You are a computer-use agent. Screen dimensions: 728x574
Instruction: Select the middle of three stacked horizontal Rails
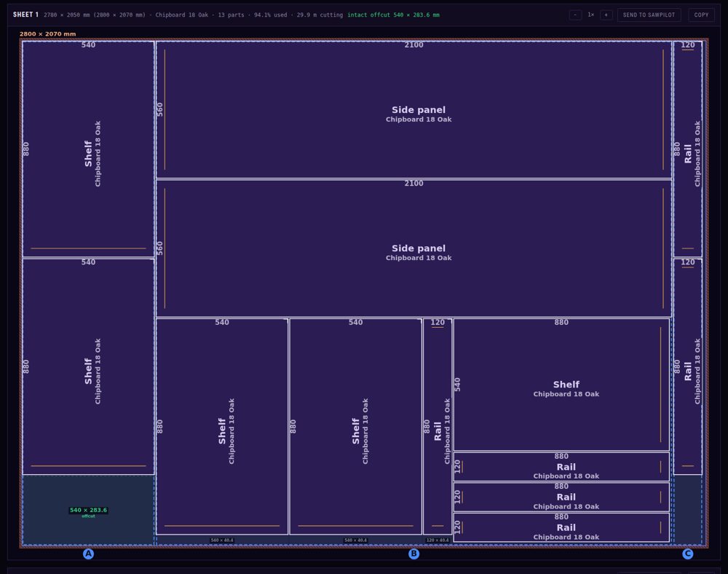click(x=561, y=497)
